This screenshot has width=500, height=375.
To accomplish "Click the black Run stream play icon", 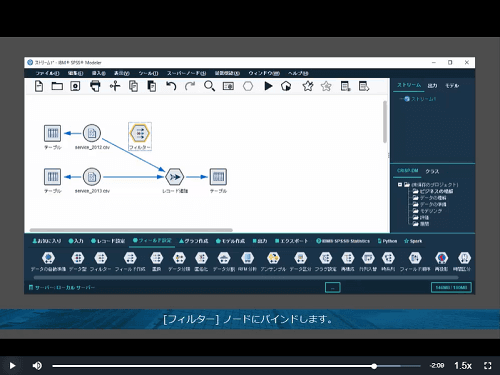I will click(x=268, y=86).
